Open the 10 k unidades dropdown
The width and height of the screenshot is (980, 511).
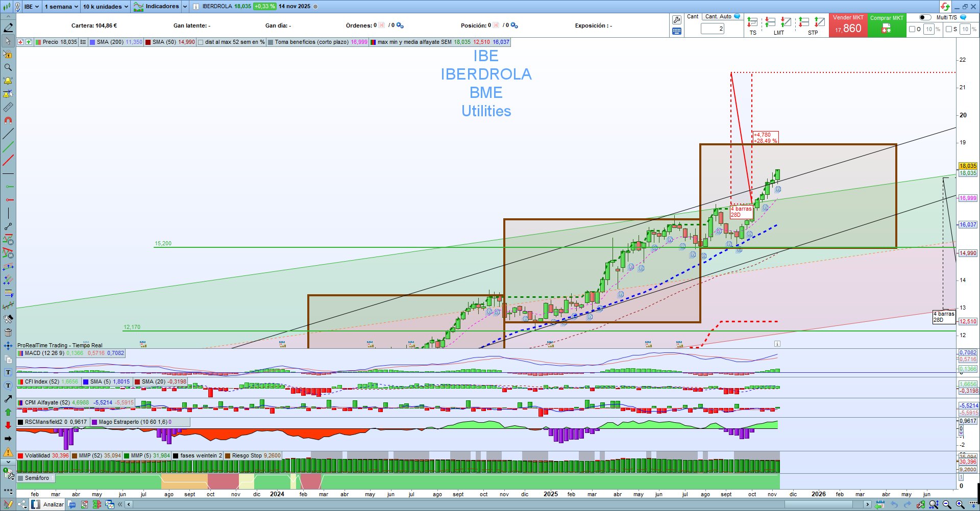click(106, 7)
